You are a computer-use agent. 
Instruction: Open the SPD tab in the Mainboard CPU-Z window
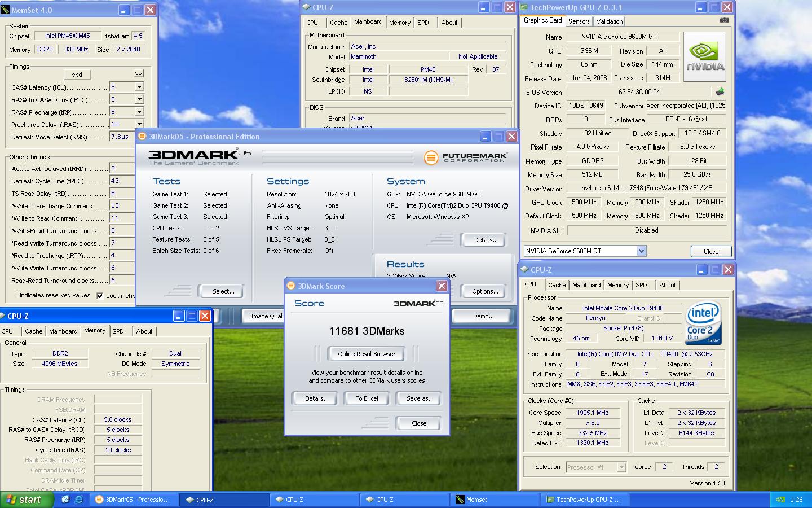pos(423,23)
